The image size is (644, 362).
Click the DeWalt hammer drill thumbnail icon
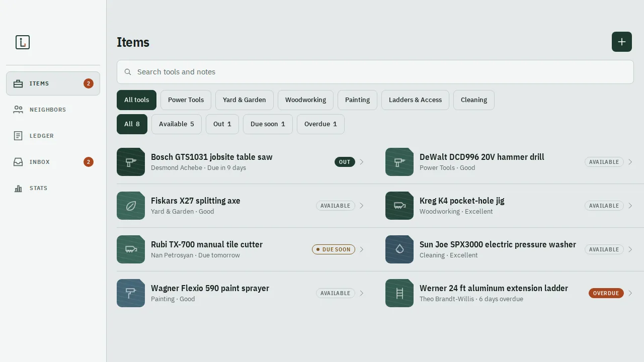click(x=399, y=162)
